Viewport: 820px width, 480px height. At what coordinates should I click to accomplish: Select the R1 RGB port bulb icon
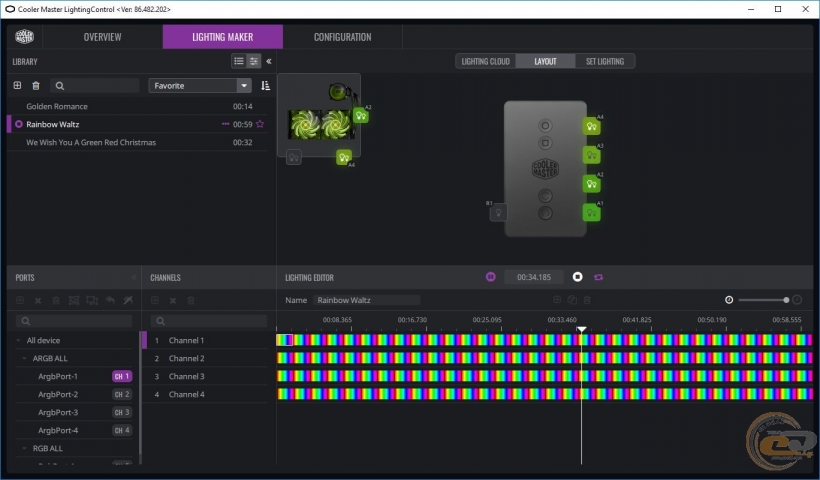[x=497, y=212]
